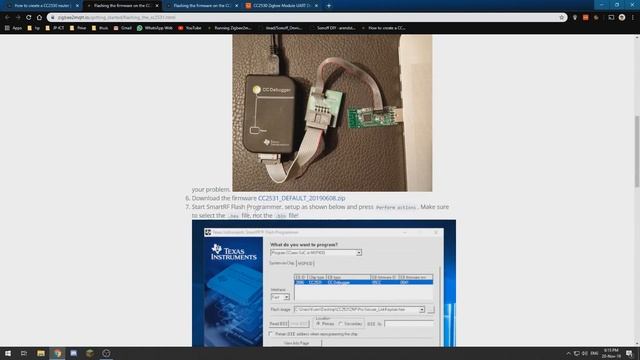
Task: Click the orange extension icon in toolbar
Action: point(585,18)
